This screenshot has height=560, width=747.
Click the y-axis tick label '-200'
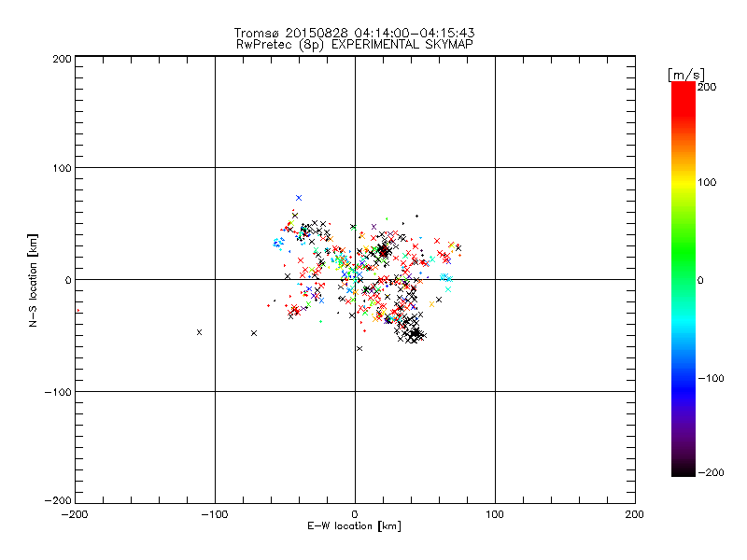coord(58,501)
